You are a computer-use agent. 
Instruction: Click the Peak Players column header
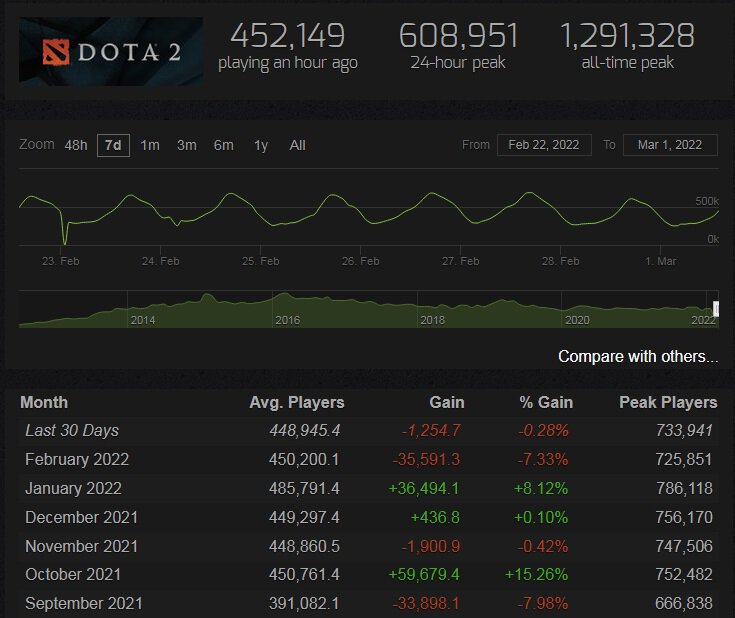tap(668, 402)
